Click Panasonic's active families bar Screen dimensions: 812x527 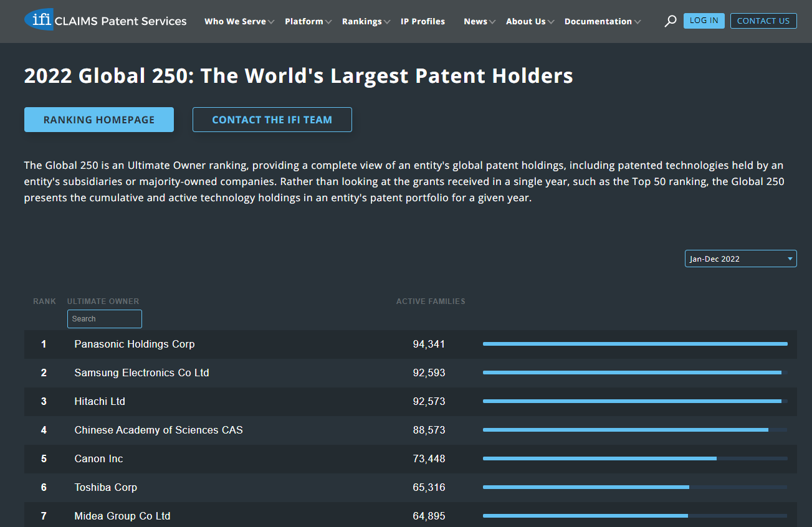pos(635,344)
